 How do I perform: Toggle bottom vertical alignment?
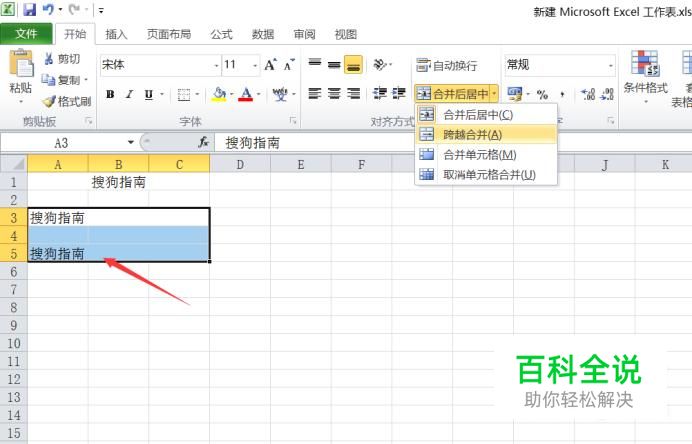coord(353,64)
